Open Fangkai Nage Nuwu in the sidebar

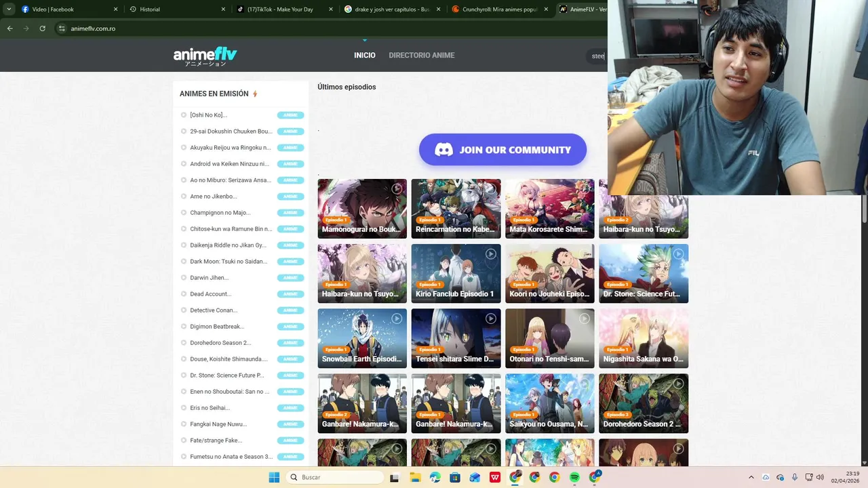tap(218, 424)
